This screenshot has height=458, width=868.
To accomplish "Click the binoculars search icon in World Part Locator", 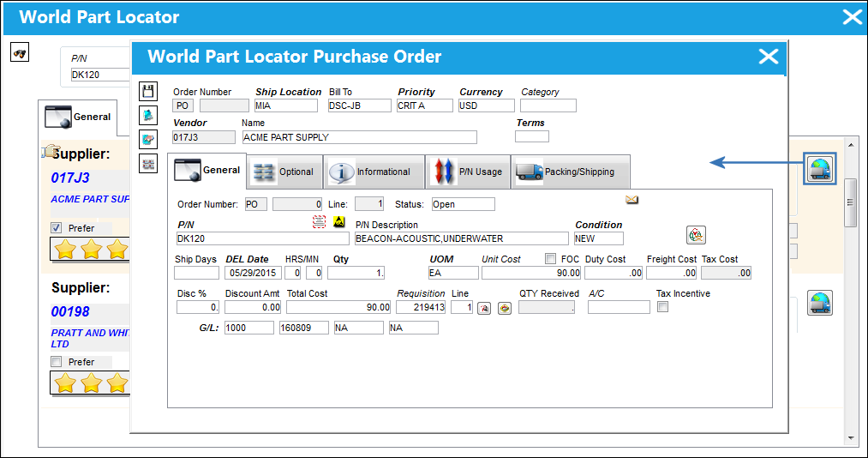I will 20,52.
